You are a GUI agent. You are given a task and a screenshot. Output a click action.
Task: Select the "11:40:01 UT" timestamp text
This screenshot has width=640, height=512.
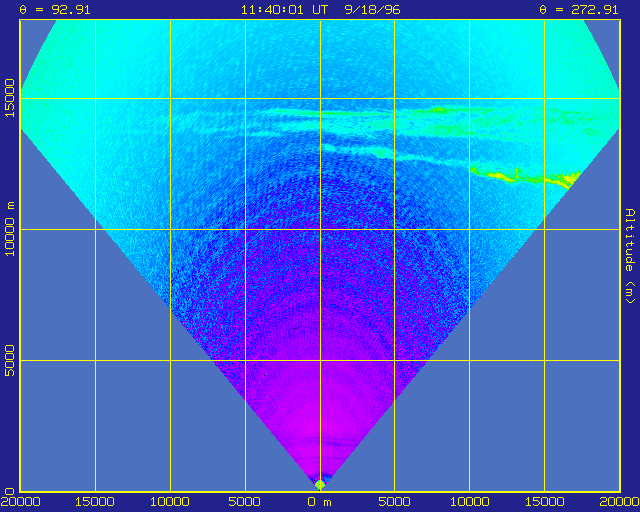pyautogui.click(x=284, y=9)
